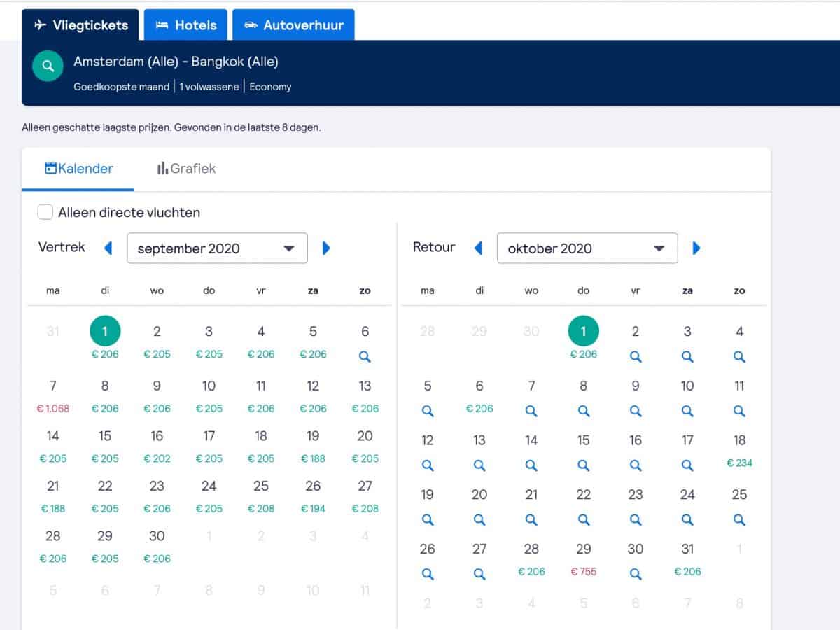The height and width of the screenshot is (630, 840).
Task: Switch to the Vliegtickets tab
Action: [80, 25]
